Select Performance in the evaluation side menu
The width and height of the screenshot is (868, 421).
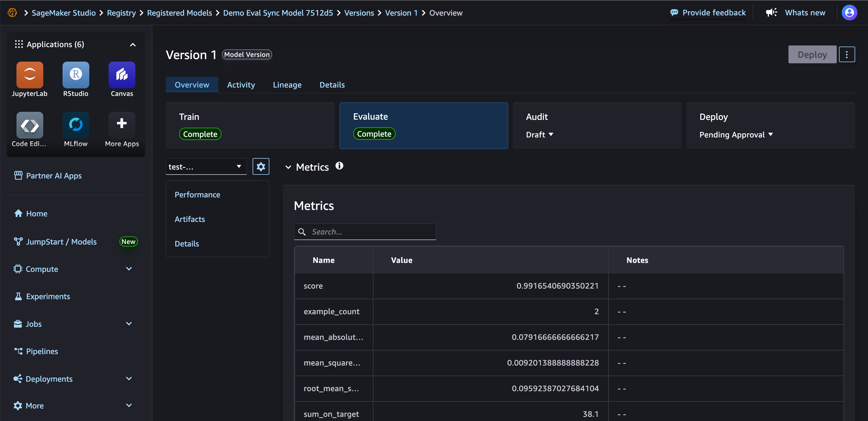197,195
